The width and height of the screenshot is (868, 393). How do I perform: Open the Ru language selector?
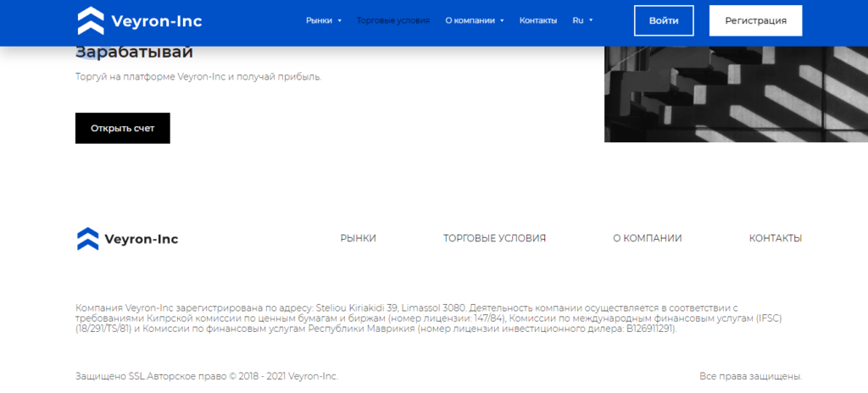tap(582, 20)
